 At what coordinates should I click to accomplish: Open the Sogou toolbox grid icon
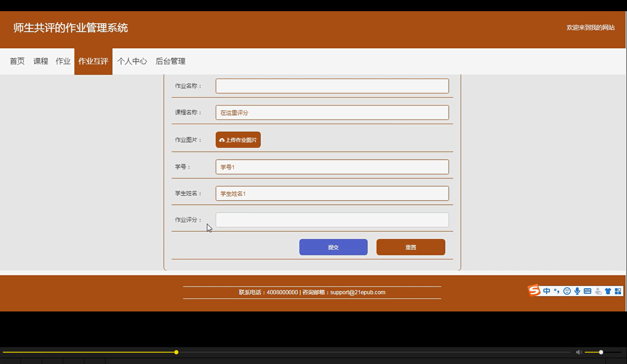click(618, 291)
